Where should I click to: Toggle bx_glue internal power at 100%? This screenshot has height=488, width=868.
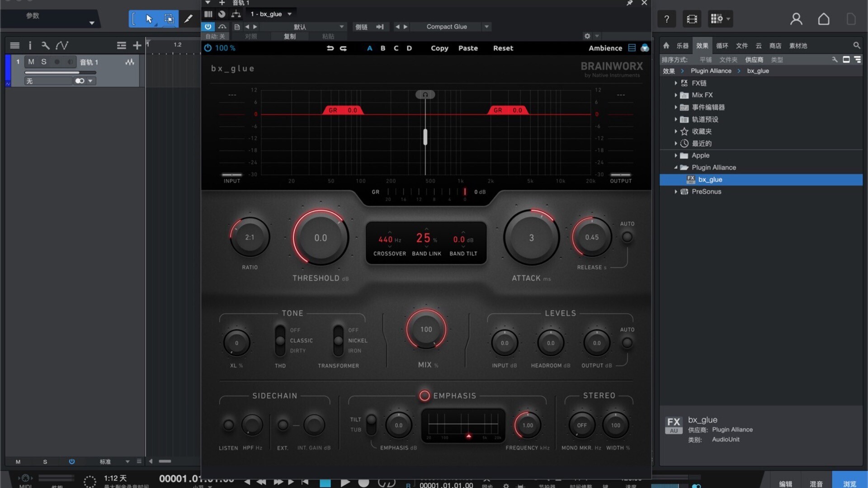(x=208, y=48)
